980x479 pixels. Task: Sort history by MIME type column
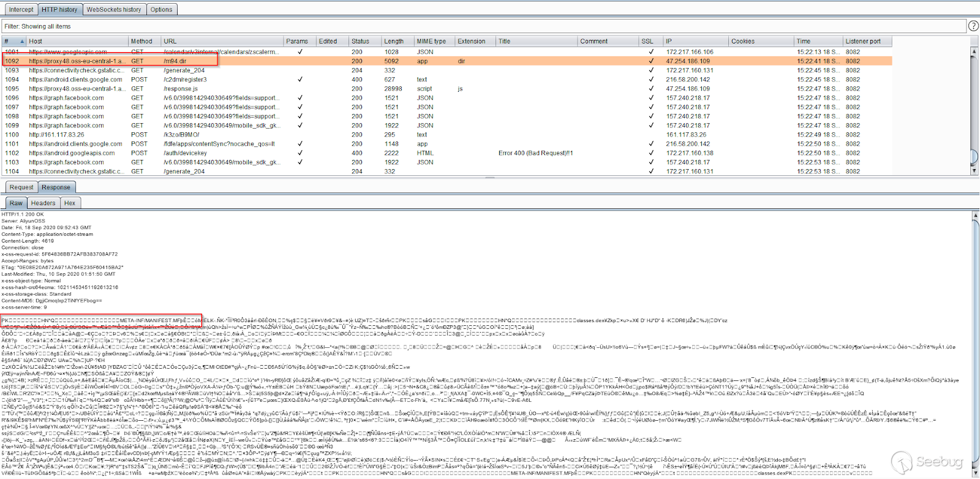[431, 42]
